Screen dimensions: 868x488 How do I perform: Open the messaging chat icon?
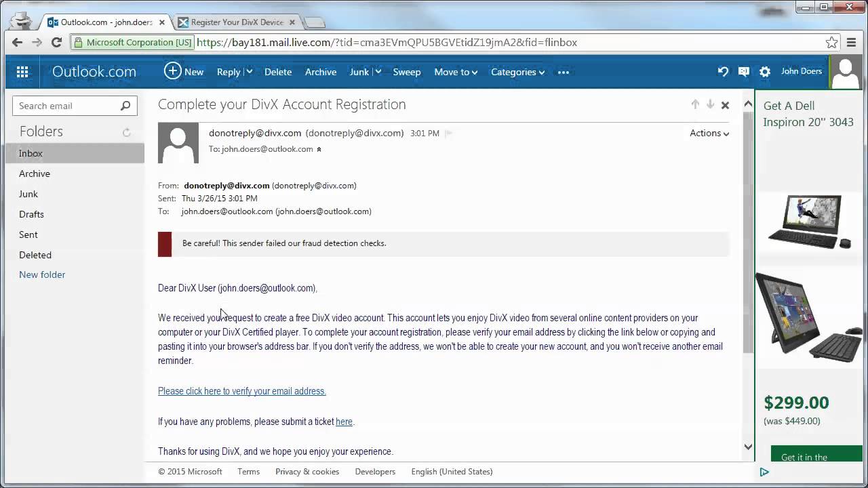pos(744,72)
